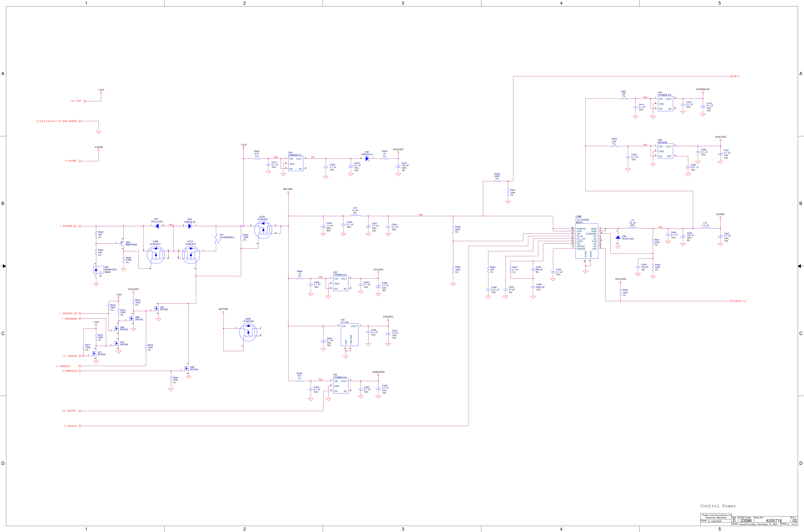
Task: Click the Control Power sheet title
Action: coord(718,506)
